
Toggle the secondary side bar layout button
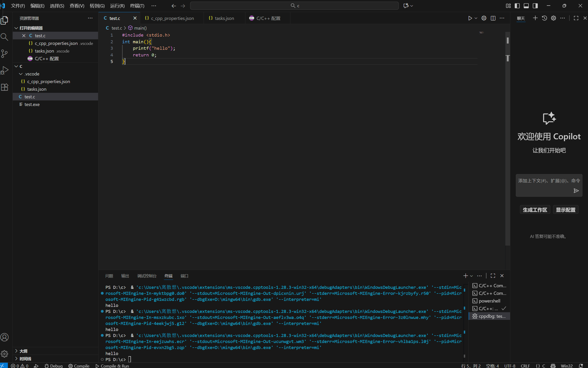click(x=535, y=6)
